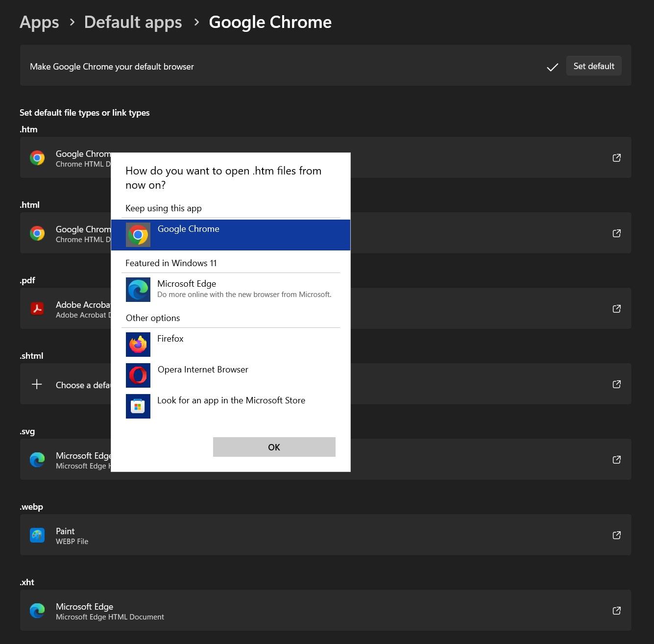Select the Opera Internet Browser icon
This screenshot has width=654, height=644.
point(138,375)
